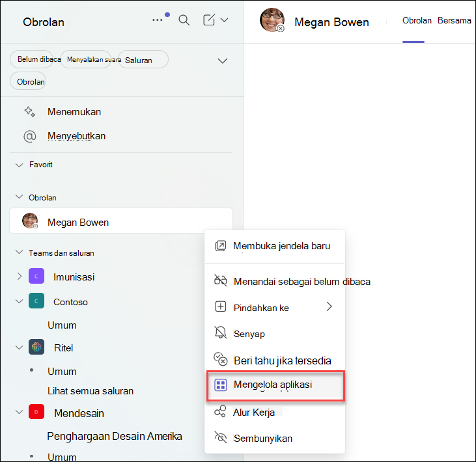This screenshot has width=476, height=462.
Task: Select the Obrolan filter chip
Action: click(28, 81)
